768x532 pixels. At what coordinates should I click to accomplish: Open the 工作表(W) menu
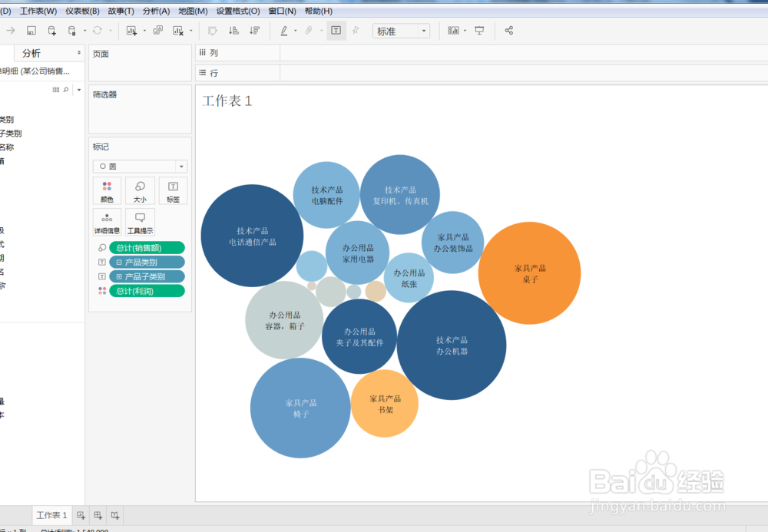point(38,11)
